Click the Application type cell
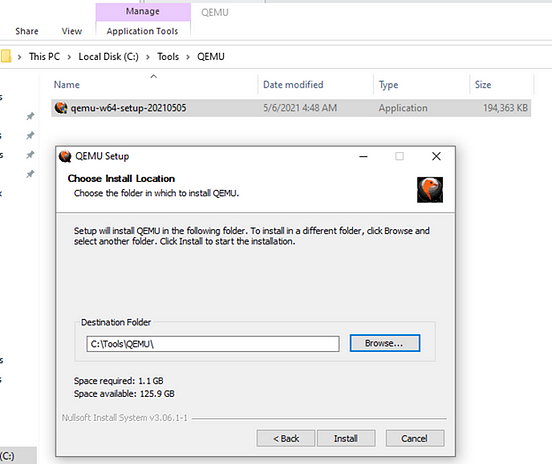552x464 pixels. tap(403, 108)
